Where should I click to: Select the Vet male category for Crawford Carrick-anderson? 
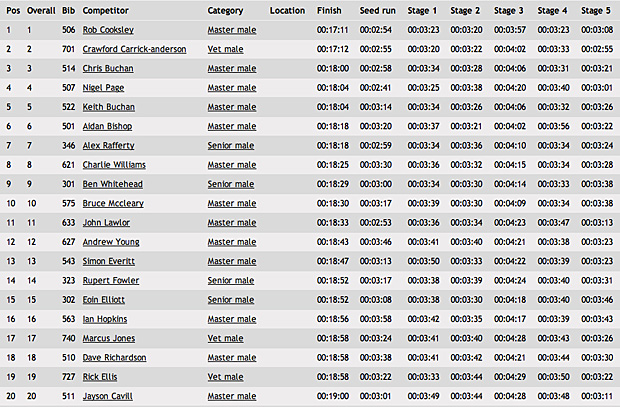pyautogui.click(x=226, y=49)
